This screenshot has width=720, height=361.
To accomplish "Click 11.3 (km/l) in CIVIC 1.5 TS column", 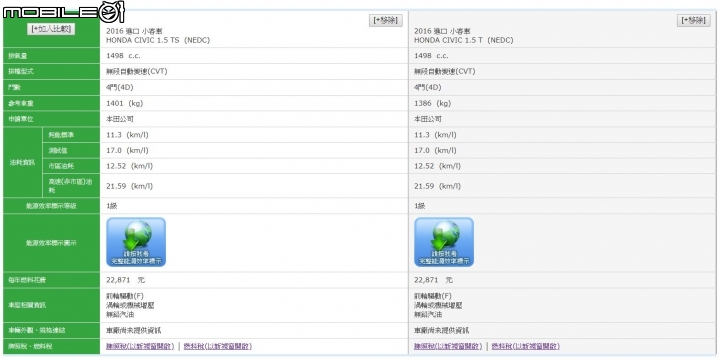I will click(x=127, y=135).
